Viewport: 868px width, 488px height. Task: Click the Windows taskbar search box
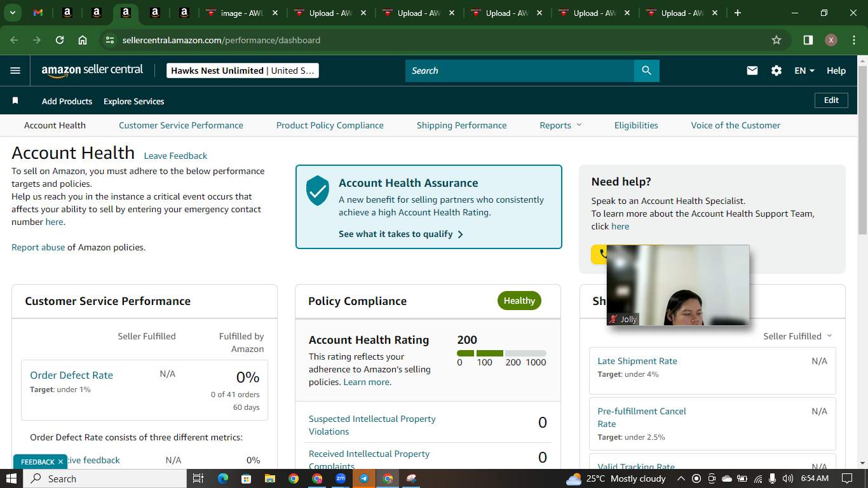point(105,478)
